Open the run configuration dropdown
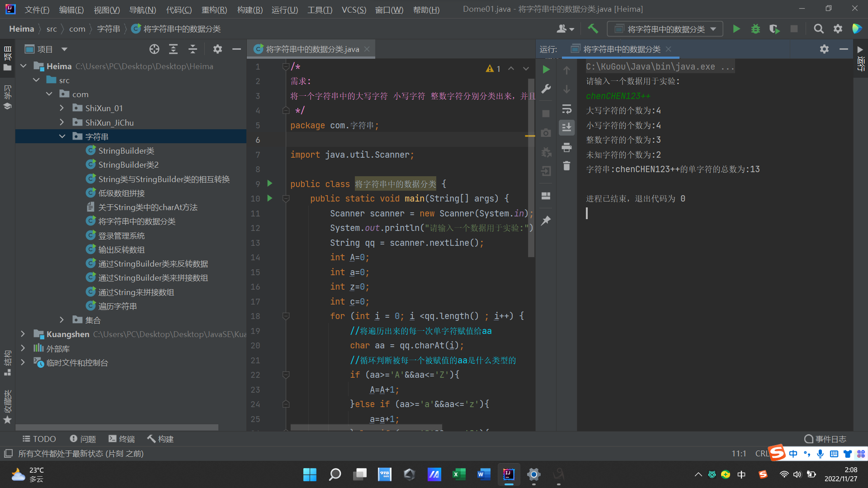Screen dimensions: 868x488 coord(665,29)
